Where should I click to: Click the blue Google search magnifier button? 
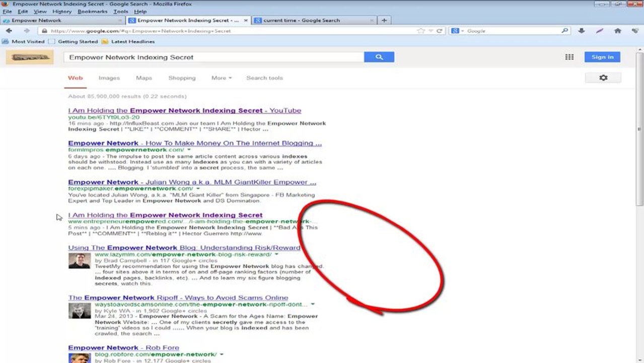tap(379, 57)
